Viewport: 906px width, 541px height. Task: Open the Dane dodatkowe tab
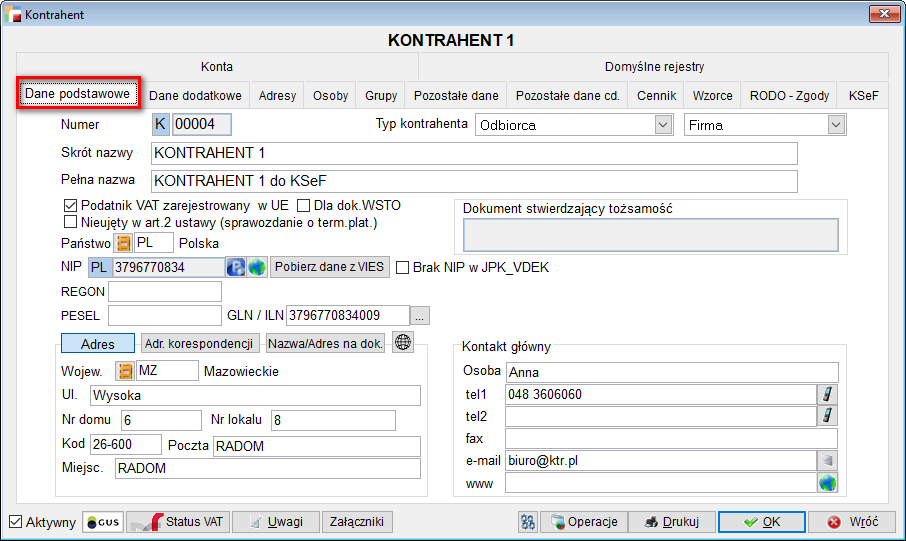coord(195,96)
